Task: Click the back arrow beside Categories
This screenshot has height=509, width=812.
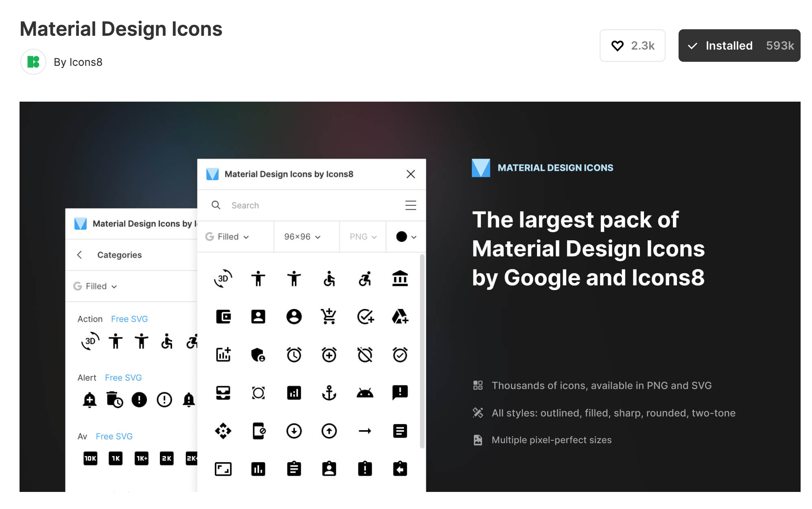Action: pyautogui.click(x=80, y=255)
